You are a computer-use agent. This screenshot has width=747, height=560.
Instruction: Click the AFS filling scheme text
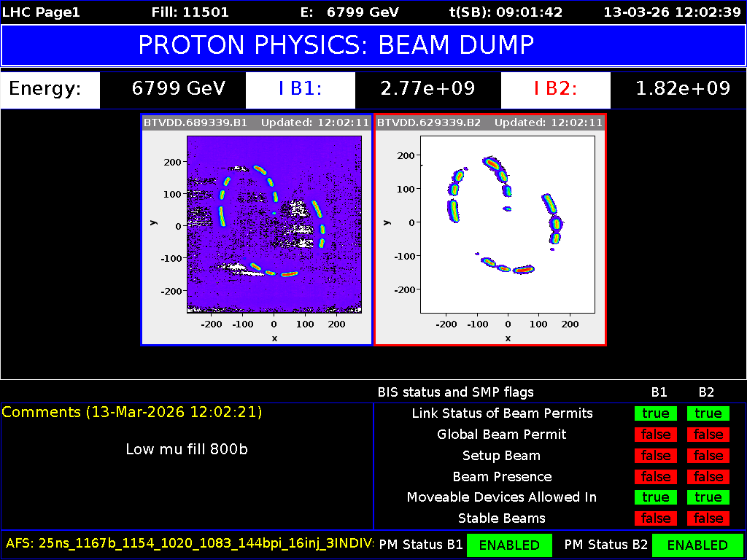[188, 543]
